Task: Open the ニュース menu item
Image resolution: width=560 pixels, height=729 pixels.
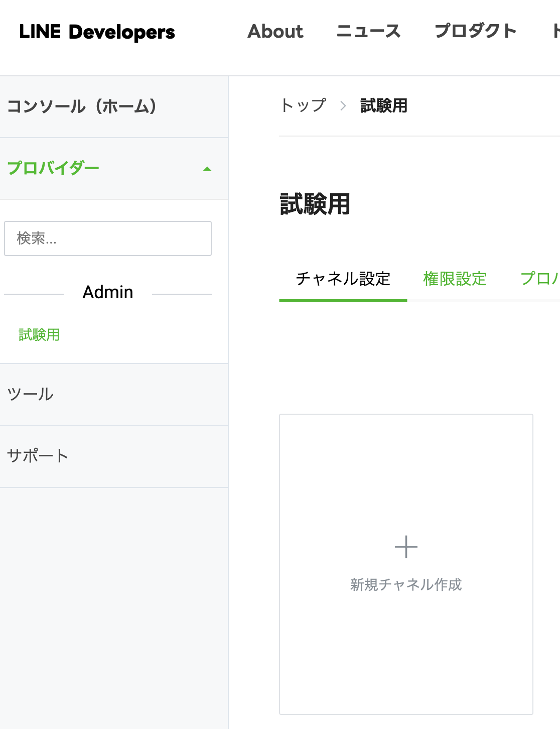Action: coord(369,31)
